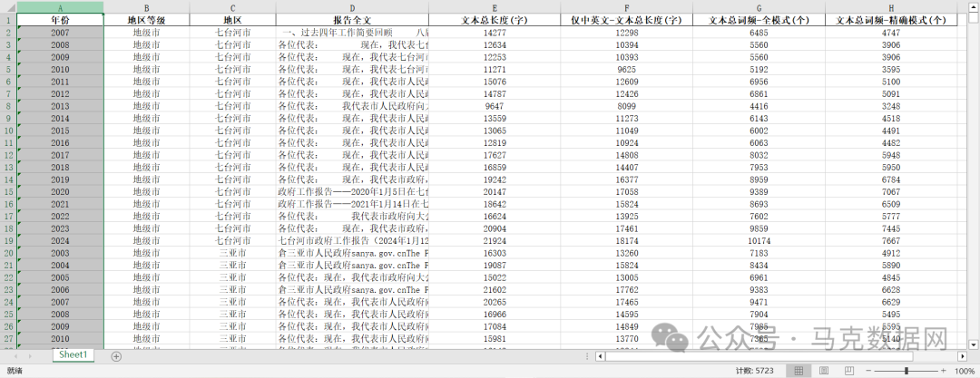Click 文本总词频-全模式(个) header cell
980x378 pixels.
(759, 20)
